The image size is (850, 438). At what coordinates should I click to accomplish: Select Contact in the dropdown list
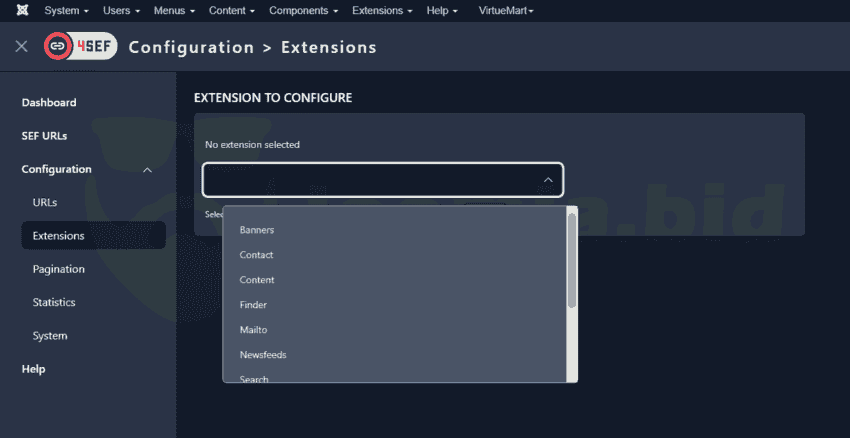tap(256, 255)
